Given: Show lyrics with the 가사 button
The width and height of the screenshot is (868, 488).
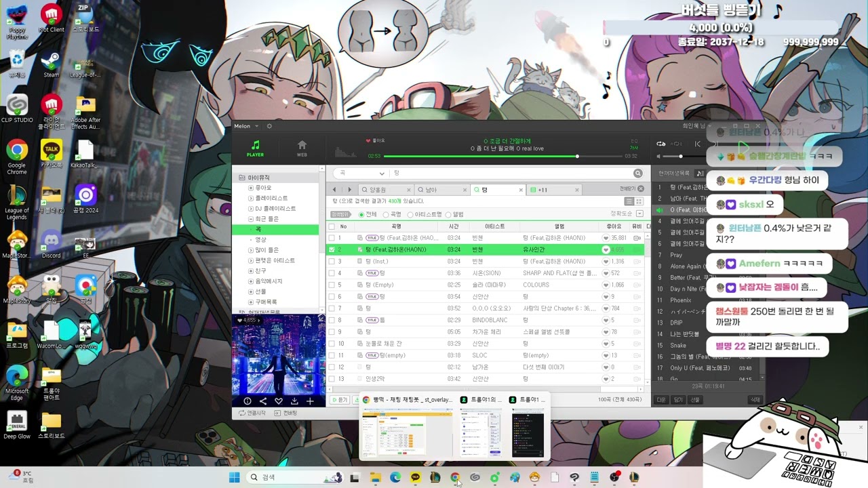Looking at the screenshot, I should point(634,148).
